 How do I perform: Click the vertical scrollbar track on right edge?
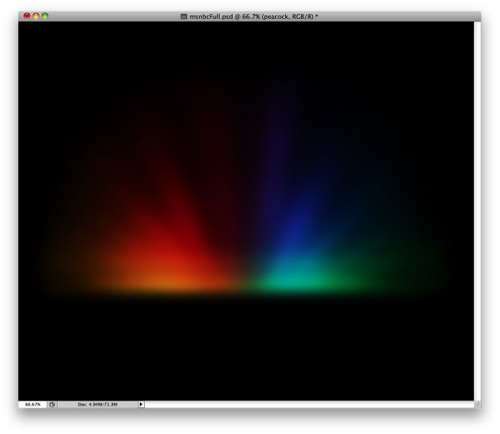coord(477,211)
